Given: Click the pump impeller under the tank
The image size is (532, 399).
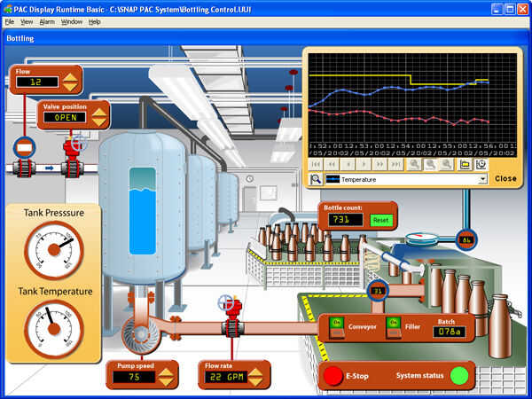Looking at the screenshot, I should pyautogui.click(x=140, y=335).
